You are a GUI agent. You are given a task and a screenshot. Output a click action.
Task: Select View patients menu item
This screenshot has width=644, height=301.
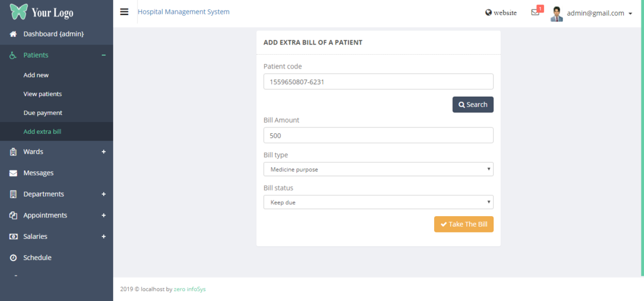tap(43, 94)
